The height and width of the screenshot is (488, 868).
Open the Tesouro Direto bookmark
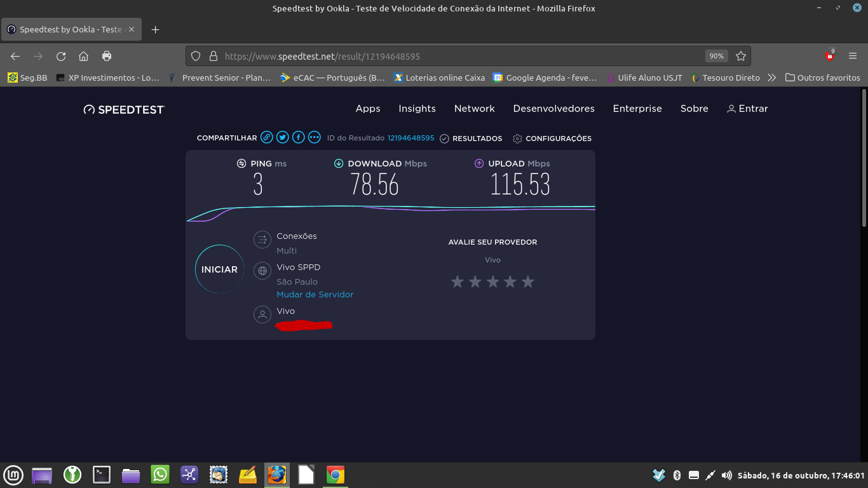[725, 78]
